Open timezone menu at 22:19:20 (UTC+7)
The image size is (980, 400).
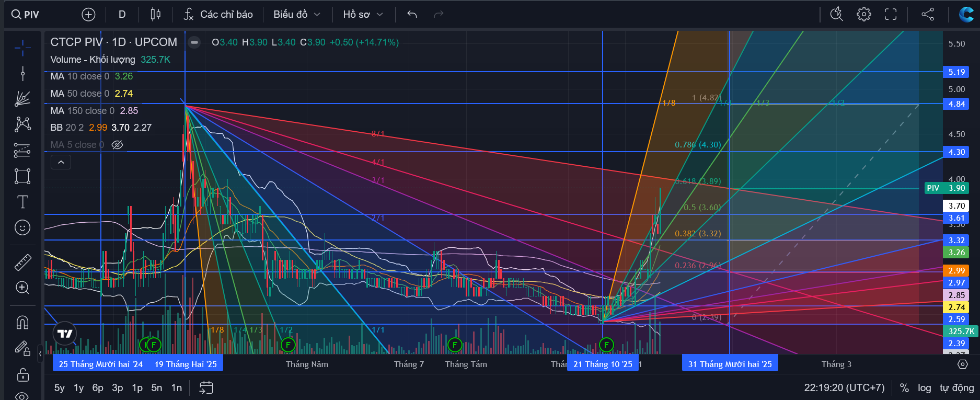coord(844,388)
